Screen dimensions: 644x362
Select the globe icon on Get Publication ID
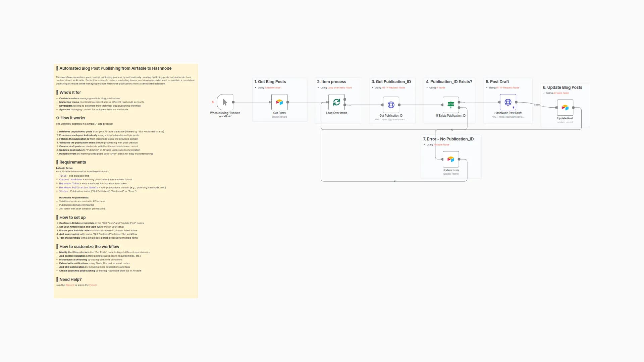click(391, 105)
